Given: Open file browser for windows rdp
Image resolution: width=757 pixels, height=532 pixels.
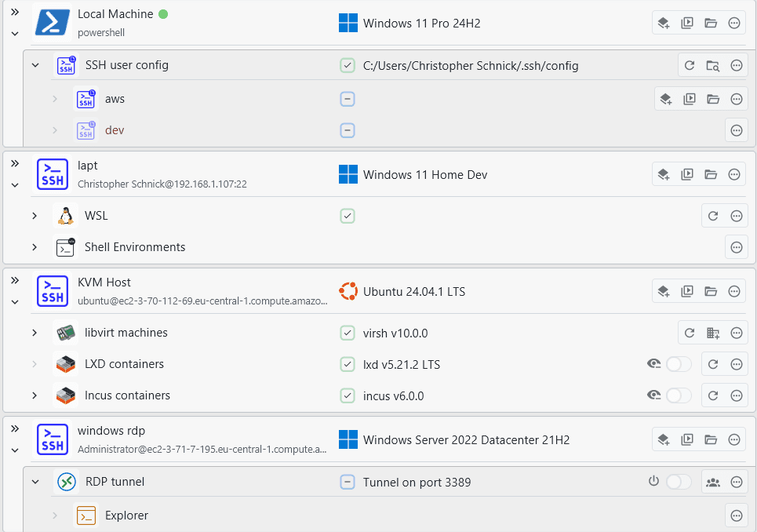Looking at the screenshot, I should [711, 440].
